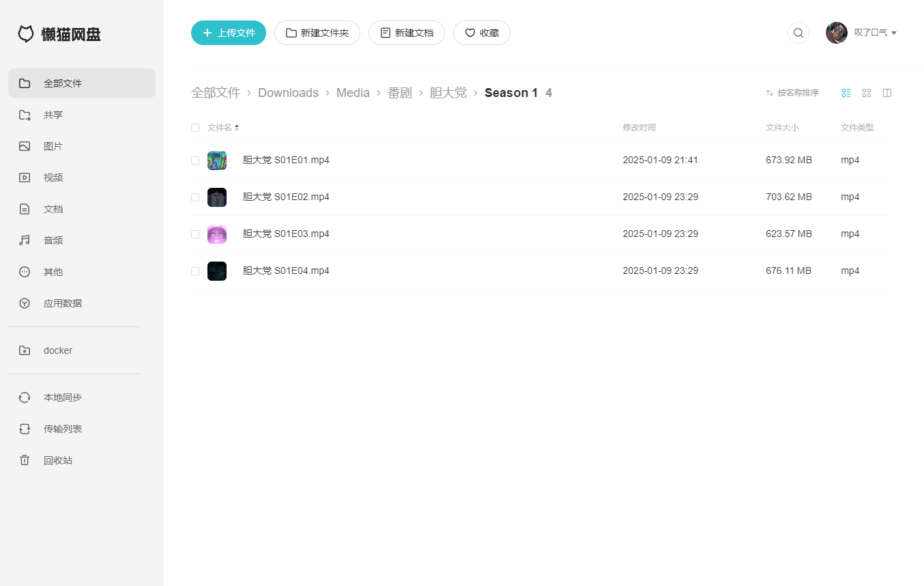Switch to column split view icon
The height and width of the screenshot is (586, 924).
(x=887, y=93)
